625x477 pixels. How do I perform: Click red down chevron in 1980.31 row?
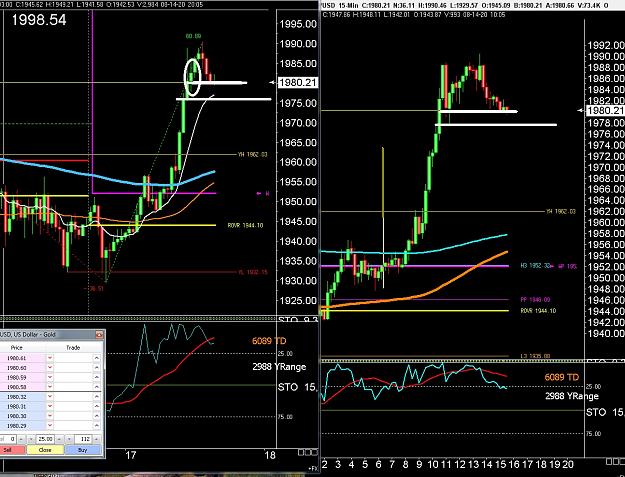[50, 406]
